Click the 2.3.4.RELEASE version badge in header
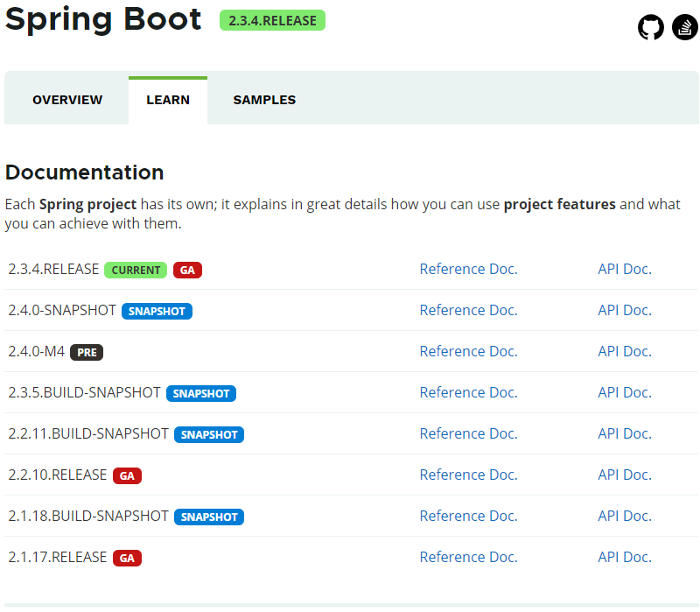 [272, 20]
